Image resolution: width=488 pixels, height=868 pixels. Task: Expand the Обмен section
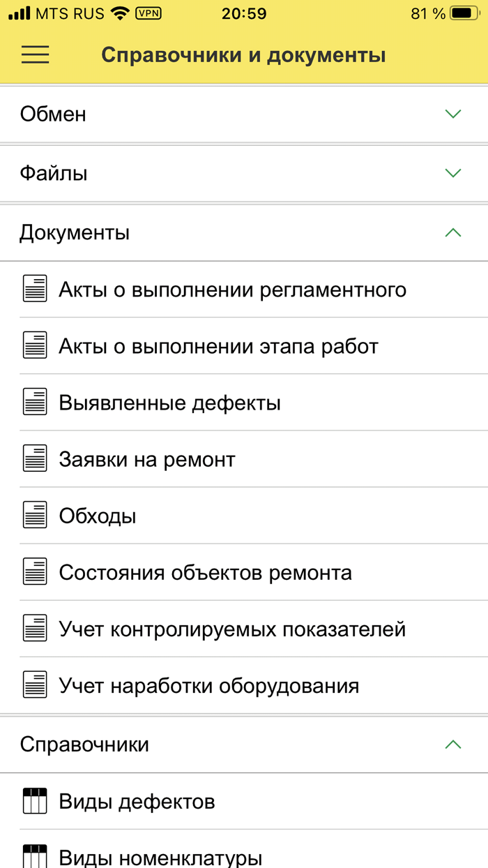point(244,114)
